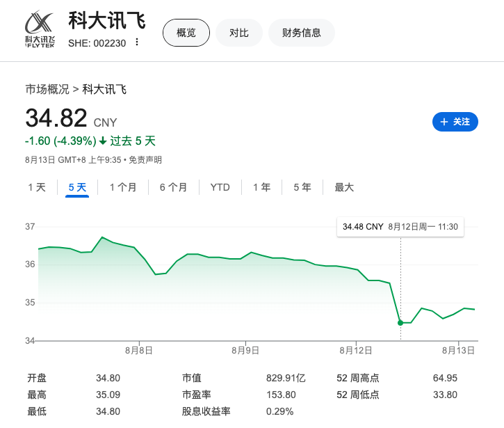Switch chart to 1 个月 range
Image resolution: width=504 pixels, height=428 pixels.
tap(123, 187)
